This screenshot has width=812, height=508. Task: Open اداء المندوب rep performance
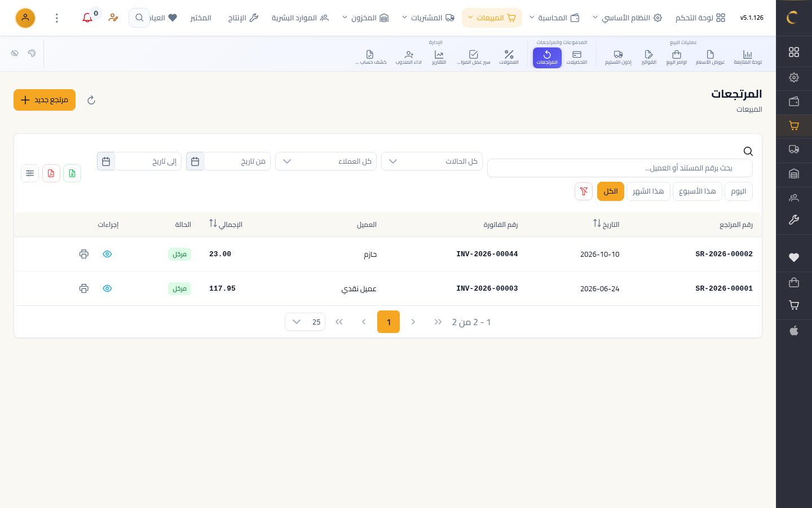(x=409, y=58)
